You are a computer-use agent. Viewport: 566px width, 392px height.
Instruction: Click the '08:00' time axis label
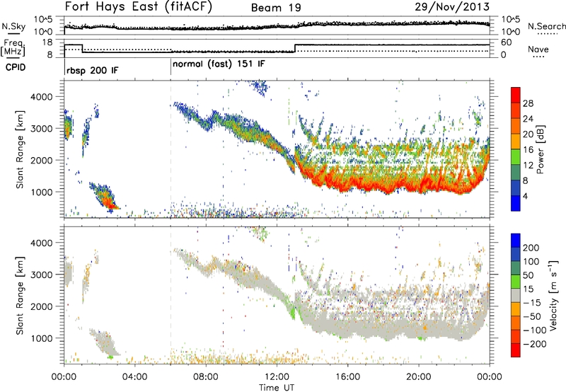205,377
